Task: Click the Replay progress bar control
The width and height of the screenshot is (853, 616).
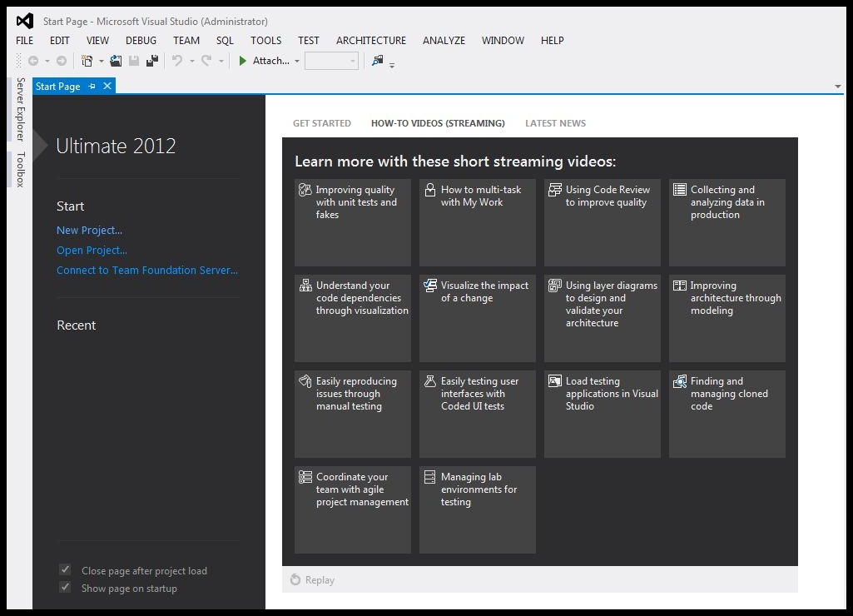Action: 312,579
